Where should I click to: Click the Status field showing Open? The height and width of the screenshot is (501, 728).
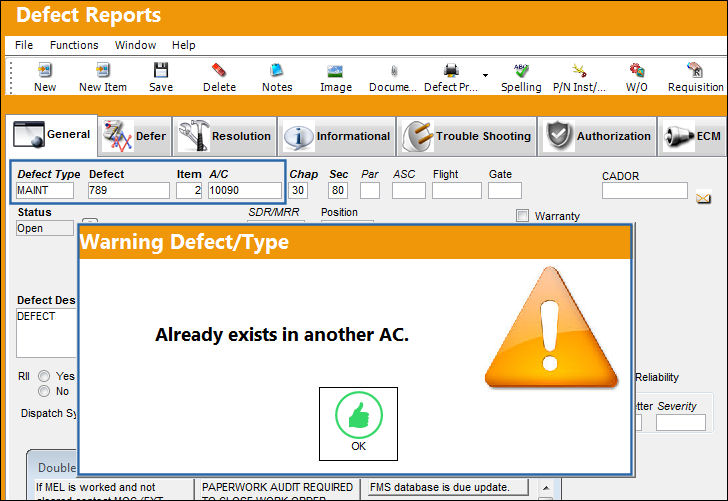[45, 228]
